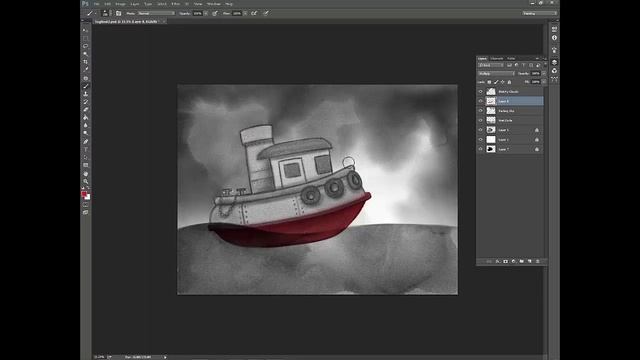Open the Filter menu

(x=176, y=4)
